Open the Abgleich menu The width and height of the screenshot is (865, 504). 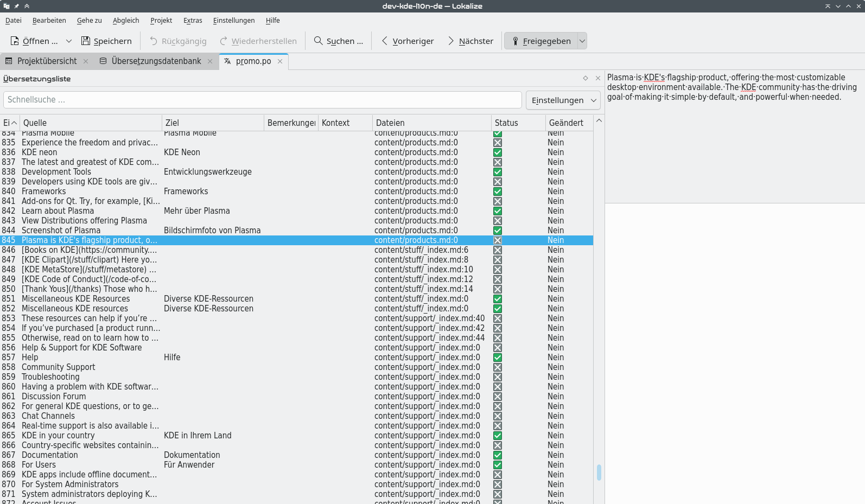point(126,20)
